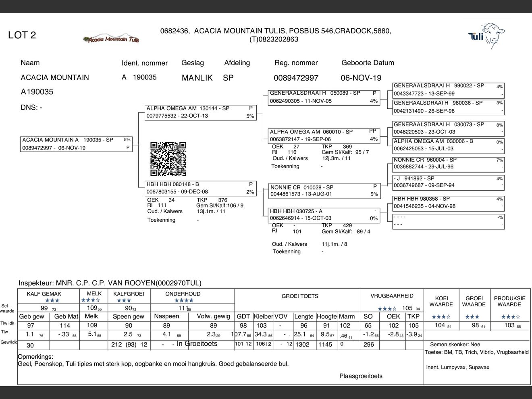This screenshot has height=399, width=532.
Task: Click the Inspekteur name line
Action: [110, 283]
